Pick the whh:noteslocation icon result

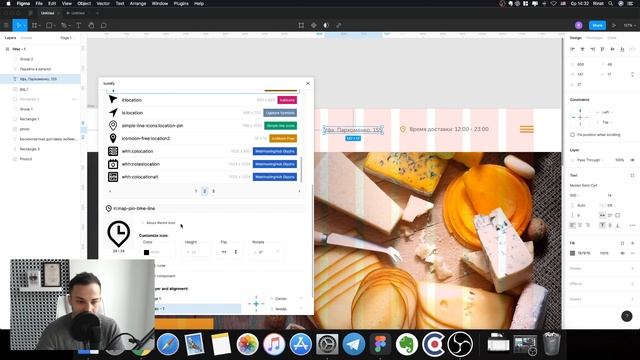click(113, 164)
